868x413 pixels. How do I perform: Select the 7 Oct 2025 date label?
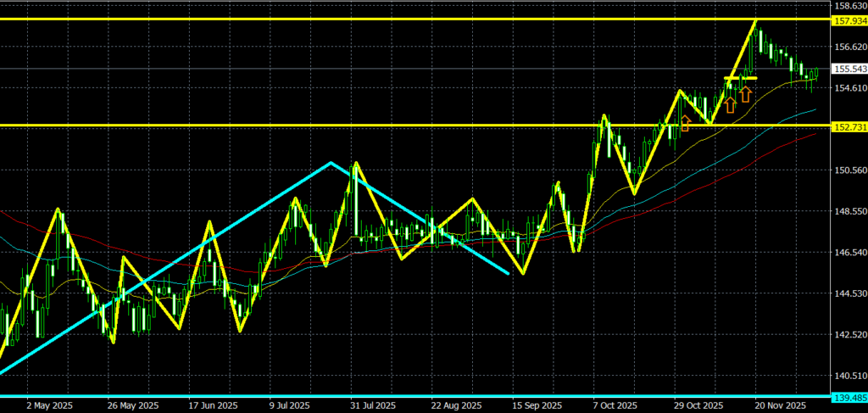(x=615, y=406)
